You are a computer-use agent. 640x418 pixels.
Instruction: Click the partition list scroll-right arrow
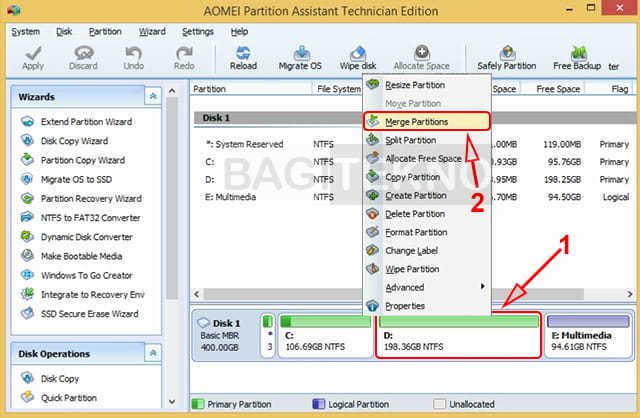pyautogui.click(x=629, y=294)
